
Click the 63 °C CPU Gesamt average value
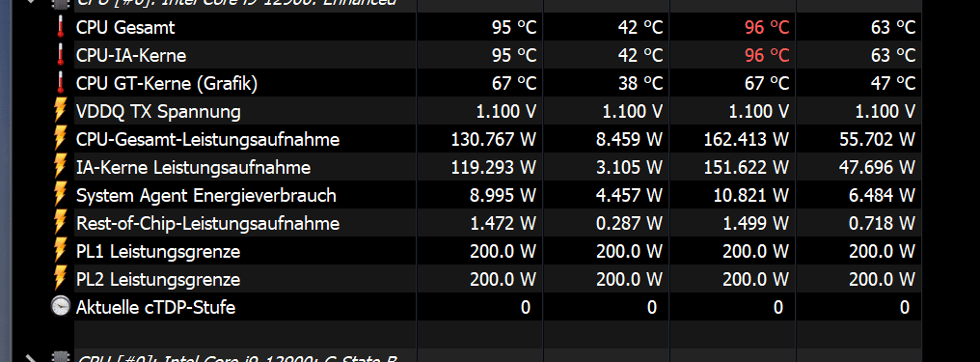coord(893,27)
